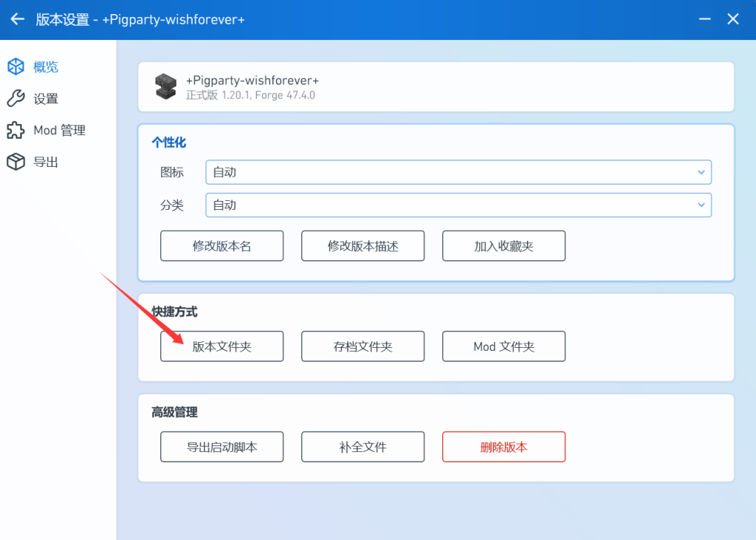
Task: Click the 导出启动脚本 button
Action: [221, 447]
